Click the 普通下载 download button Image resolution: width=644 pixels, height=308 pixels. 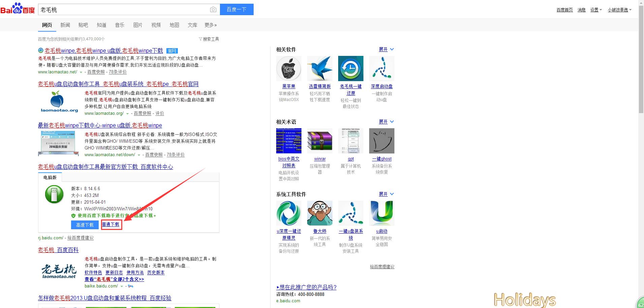[x=111, y=225]
